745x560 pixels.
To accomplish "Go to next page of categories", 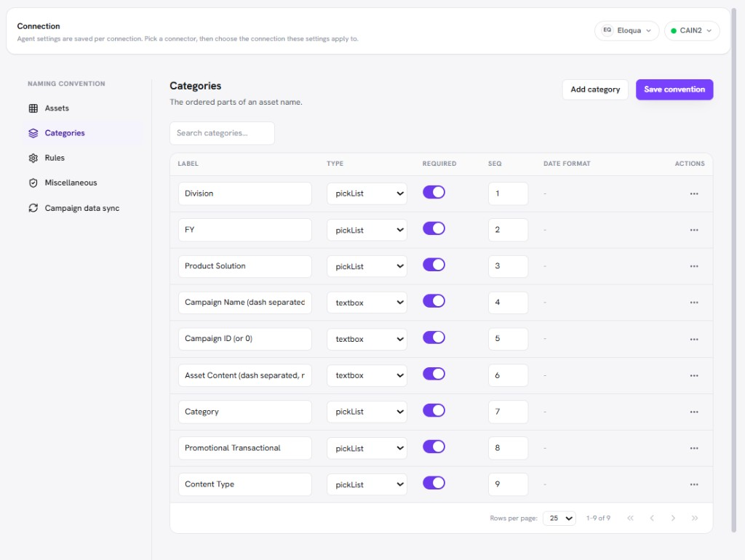I will [673, 519].
